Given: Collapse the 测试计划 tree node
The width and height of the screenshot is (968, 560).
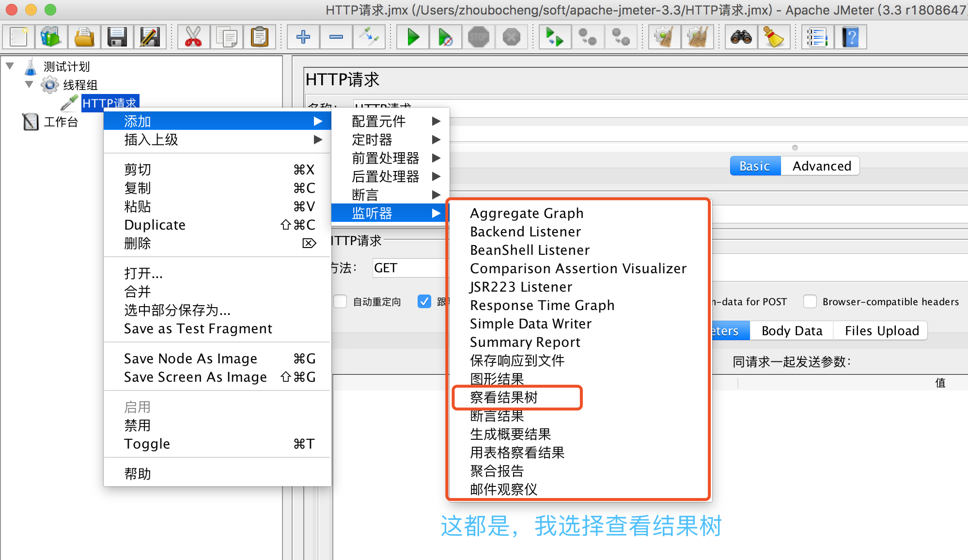Looking at the screenshot, I should pyautogui.click(x=10, y=66).
